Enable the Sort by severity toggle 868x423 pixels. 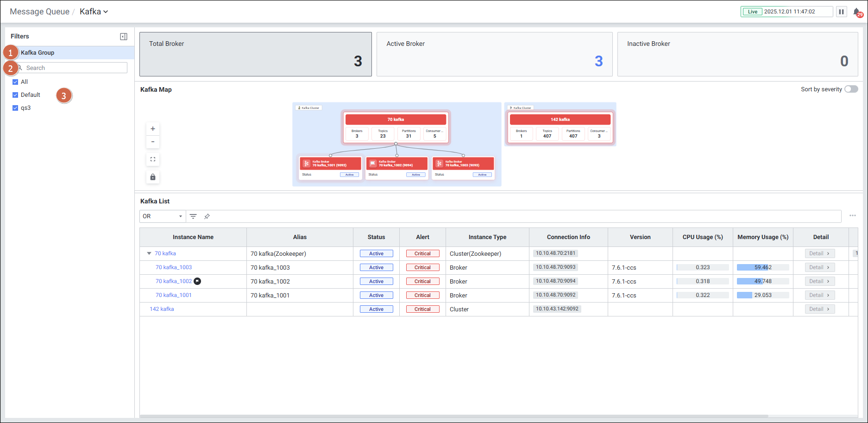click(x=851, y=89)
